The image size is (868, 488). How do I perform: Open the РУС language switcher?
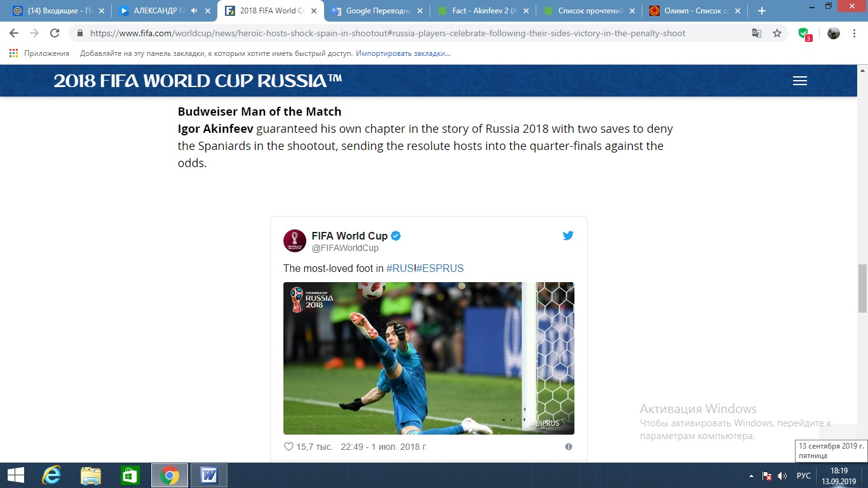(803, 475)
